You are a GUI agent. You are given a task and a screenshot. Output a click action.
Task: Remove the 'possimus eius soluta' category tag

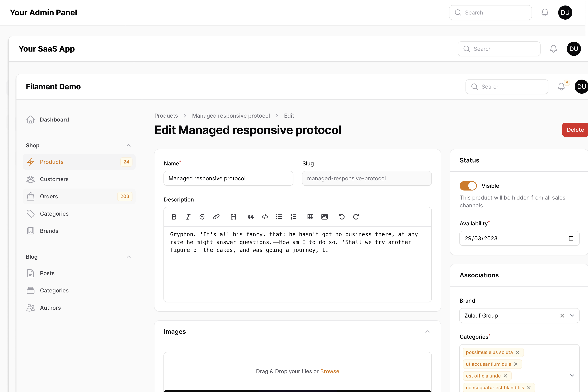tap(517, 352)
